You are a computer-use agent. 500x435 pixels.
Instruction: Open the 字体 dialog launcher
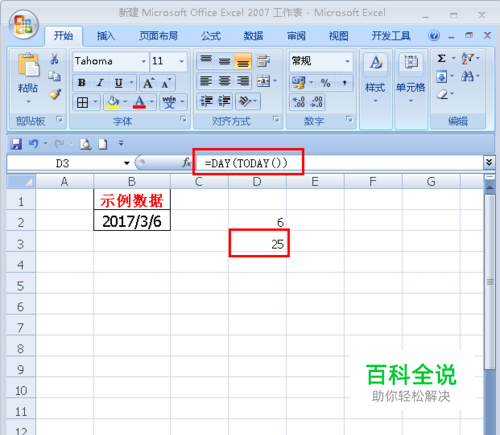[183, 119]
